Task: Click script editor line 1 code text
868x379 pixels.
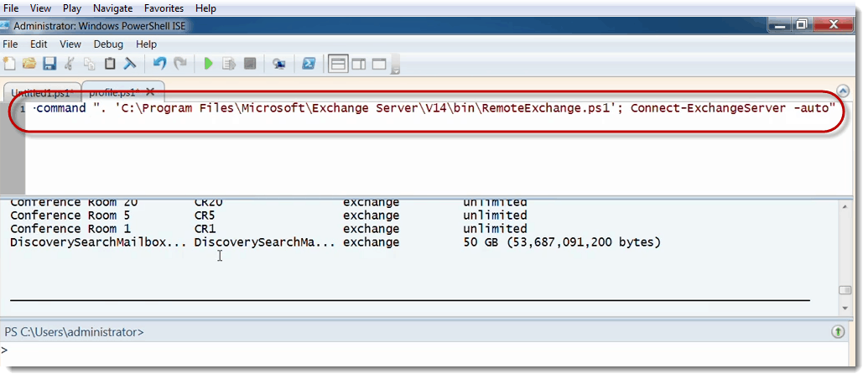Action: 435,108
